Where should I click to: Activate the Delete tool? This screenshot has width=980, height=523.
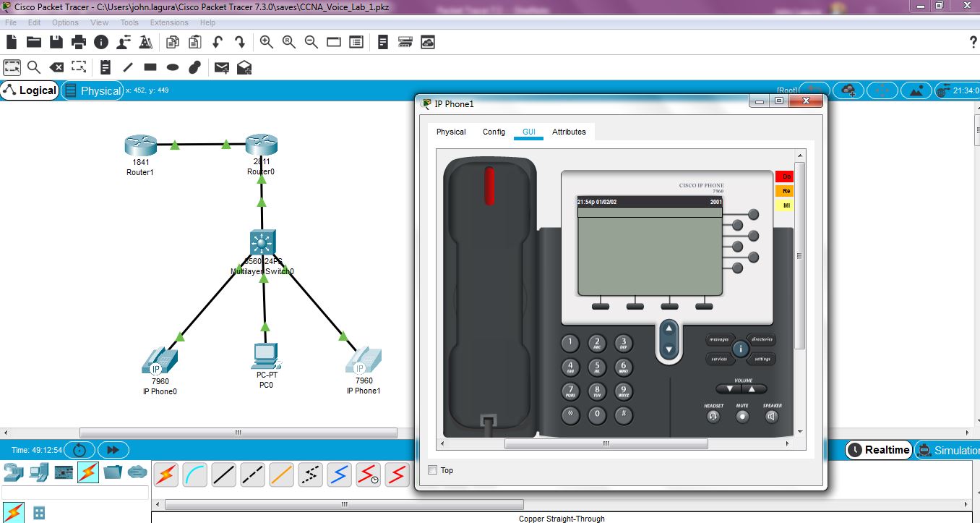(57, 67)
